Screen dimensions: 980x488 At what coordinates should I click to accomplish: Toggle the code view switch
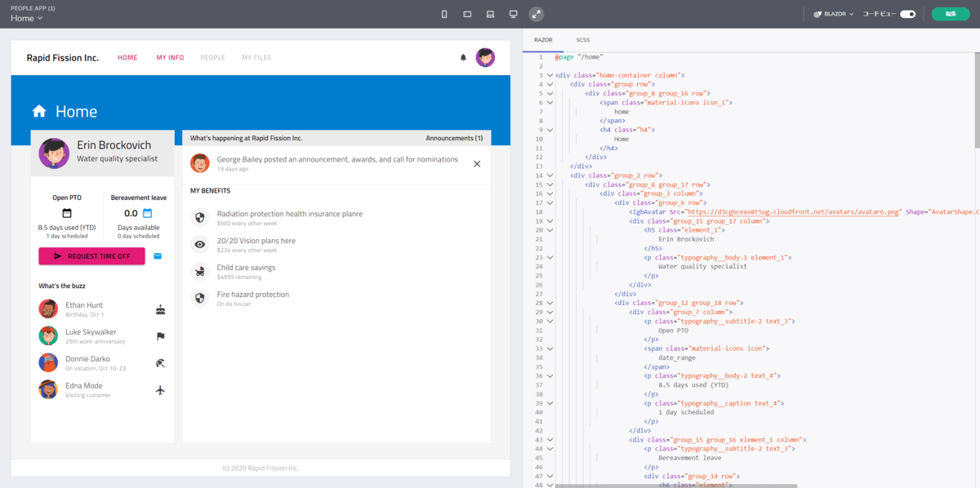[x=907, y=14]
